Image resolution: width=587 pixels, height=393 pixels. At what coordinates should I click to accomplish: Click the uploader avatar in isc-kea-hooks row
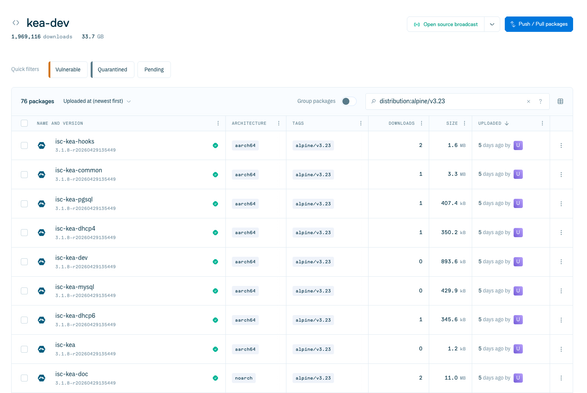point(518,145)
